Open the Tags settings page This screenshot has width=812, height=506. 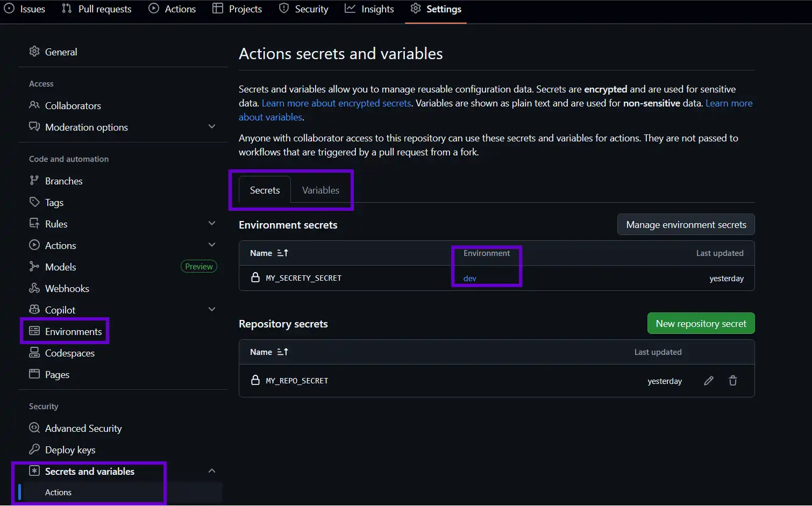click(x=54, y=203)
